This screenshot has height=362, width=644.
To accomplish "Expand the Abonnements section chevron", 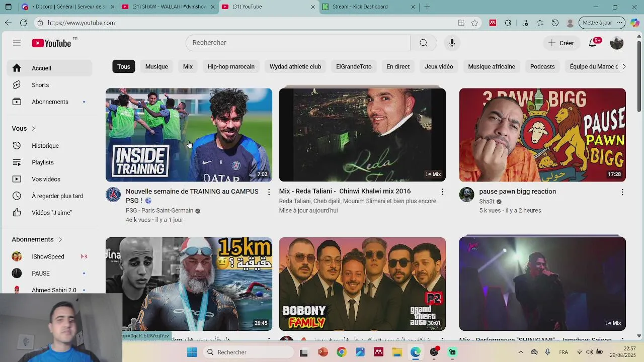I will tap(60, 239).
